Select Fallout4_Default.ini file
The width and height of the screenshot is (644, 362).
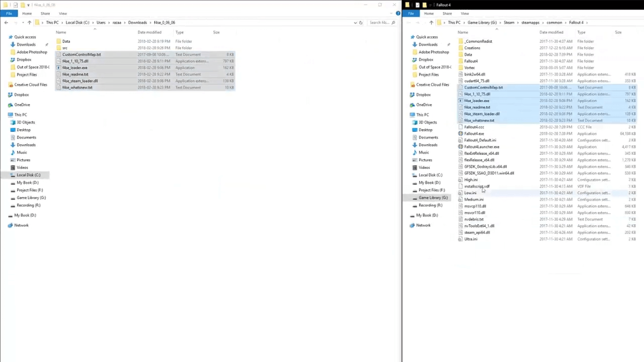(480, 140)
